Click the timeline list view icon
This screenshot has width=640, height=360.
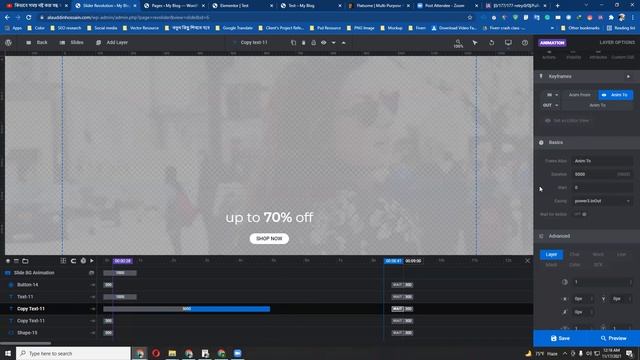click(16, 261)
